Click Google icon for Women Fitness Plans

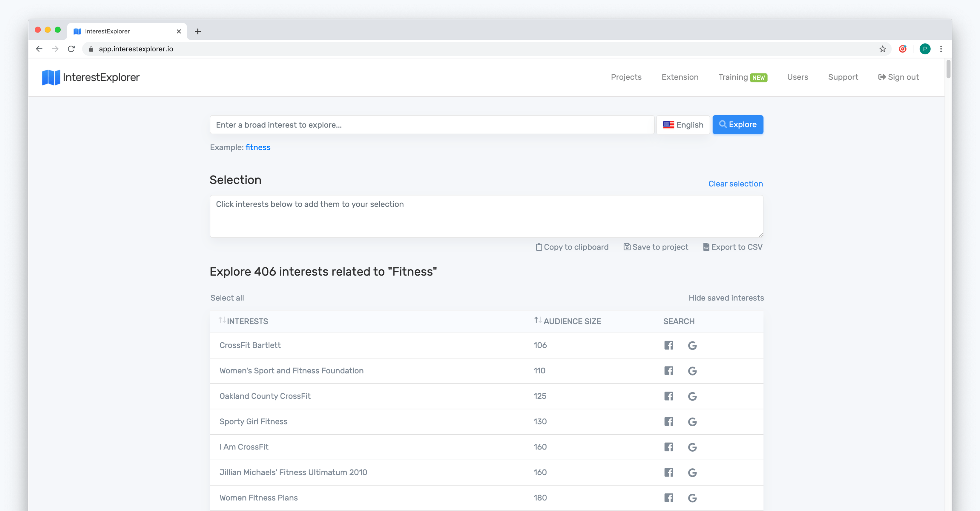(692, 498)
